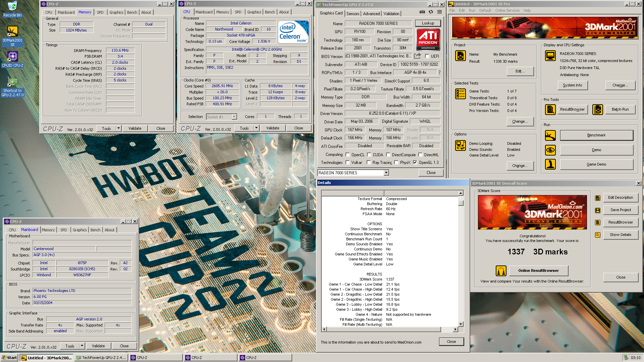The image size is (644, 362).
Task: Click the Benchmark button
Action: [596, 135]
